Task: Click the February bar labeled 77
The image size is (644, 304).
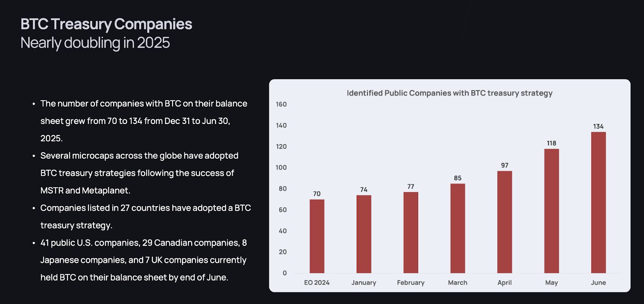Action: (x=411, y=233)
